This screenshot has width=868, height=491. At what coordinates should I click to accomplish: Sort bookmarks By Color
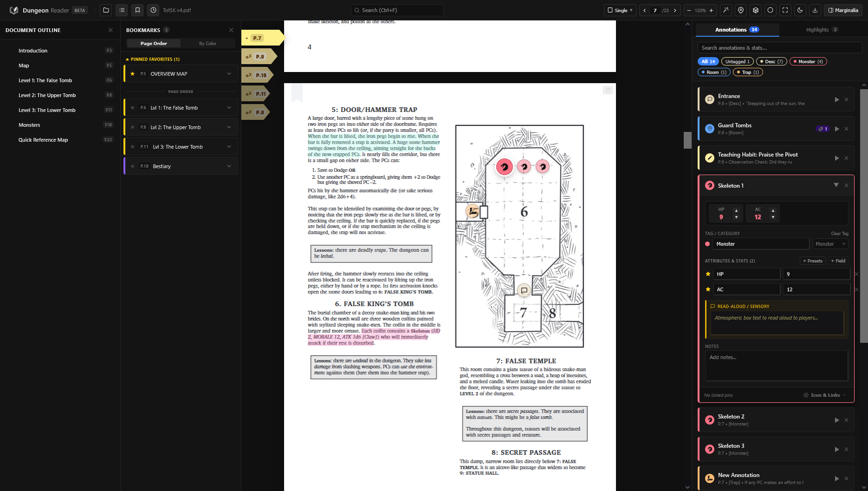[207, 43]
